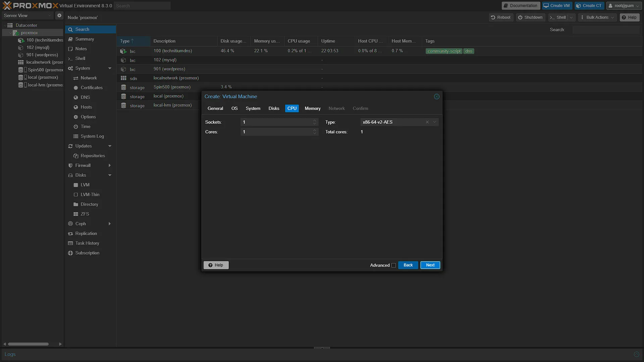
Task: Click the Proxmox logo
Action: coord(30,6)
